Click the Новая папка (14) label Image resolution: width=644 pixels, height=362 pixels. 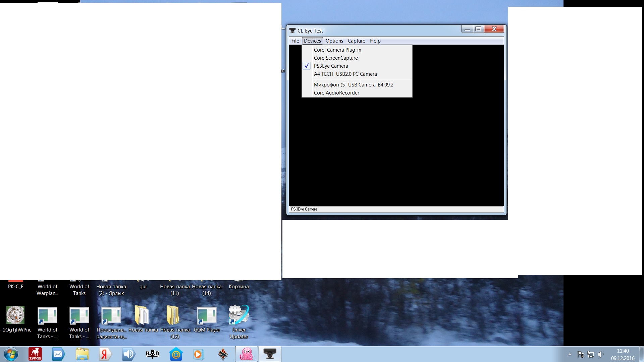pyautogui.click(x=207, y=290)
